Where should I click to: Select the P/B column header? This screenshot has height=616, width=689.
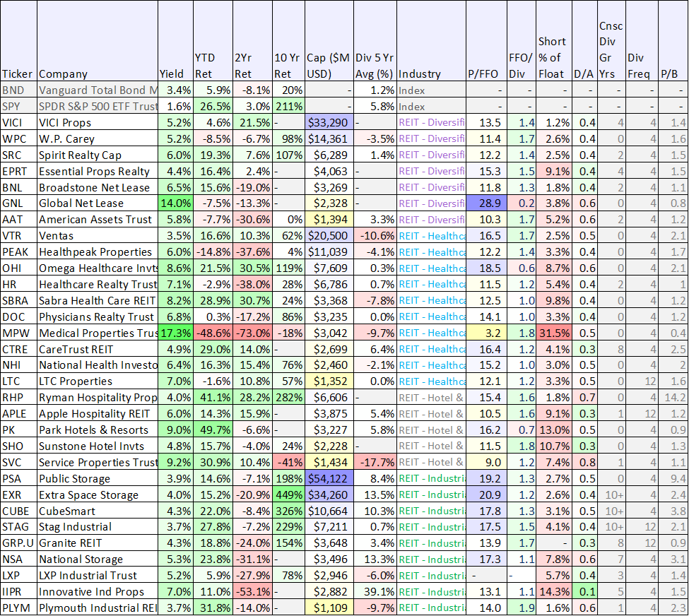tap(673, 41)
